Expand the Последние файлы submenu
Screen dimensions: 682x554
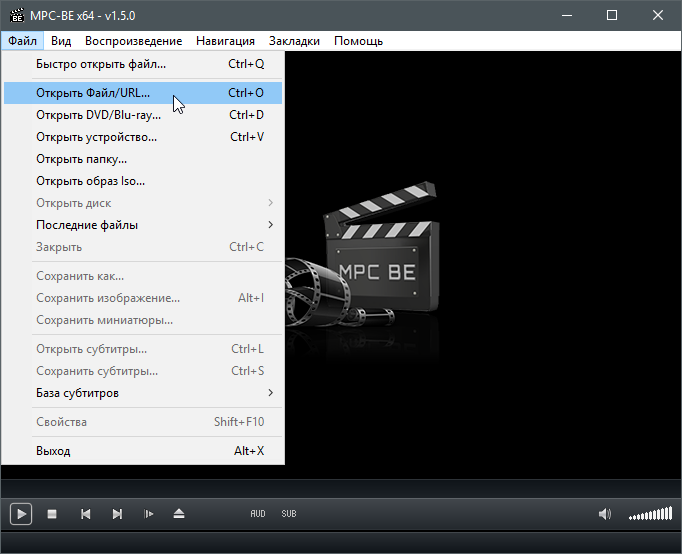(143, 225)
